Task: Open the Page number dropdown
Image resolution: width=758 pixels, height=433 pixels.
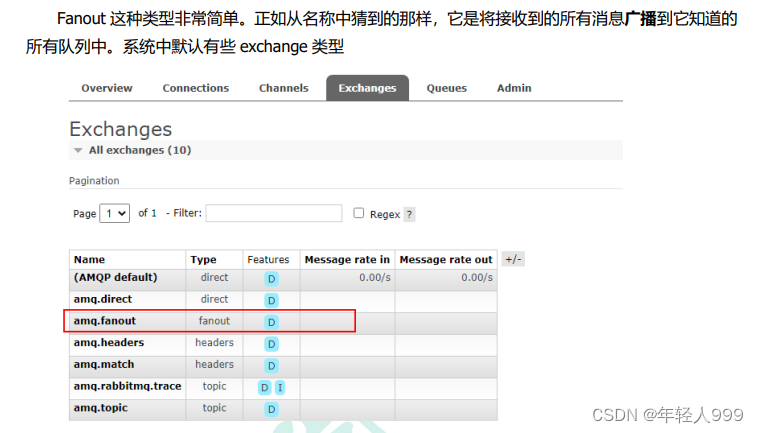Action: click(115, 213)
